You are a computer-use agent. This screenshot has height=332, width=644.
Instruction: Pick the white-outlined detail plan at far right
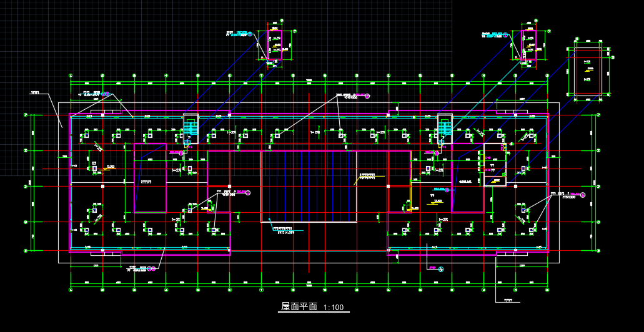tap(588, 72)
